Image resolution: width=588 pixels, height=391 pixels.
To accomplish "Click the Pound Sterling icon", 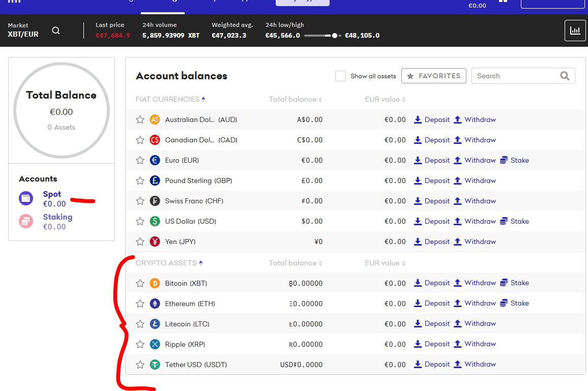I will (x=155, y=181).
